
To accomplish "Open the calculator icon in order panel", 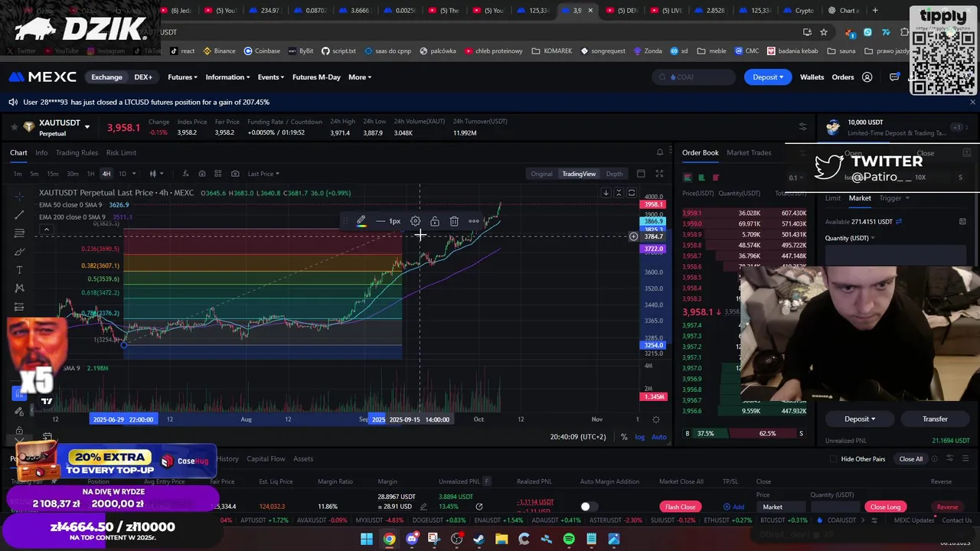I will click(x=962, y=222).
